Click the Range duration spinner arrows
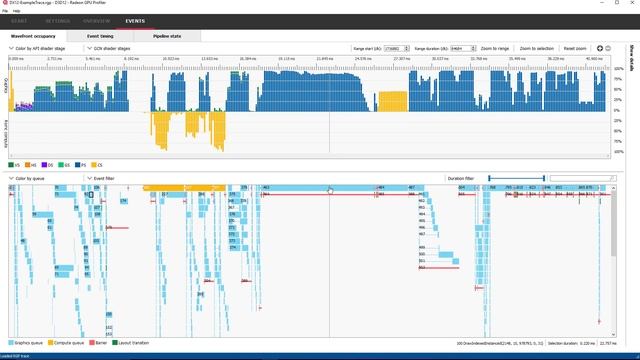640x360 pixels. [473, 49]
